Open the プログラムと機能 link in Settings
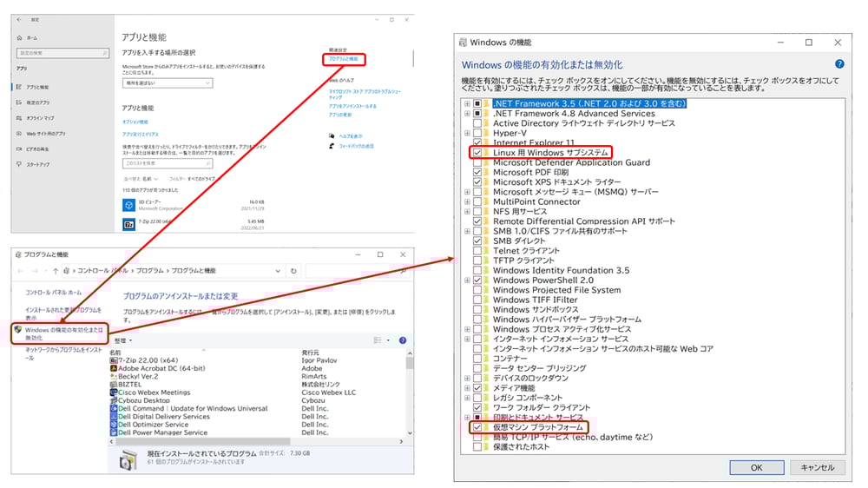Screen dimensions: 868x488 [343, 59]
